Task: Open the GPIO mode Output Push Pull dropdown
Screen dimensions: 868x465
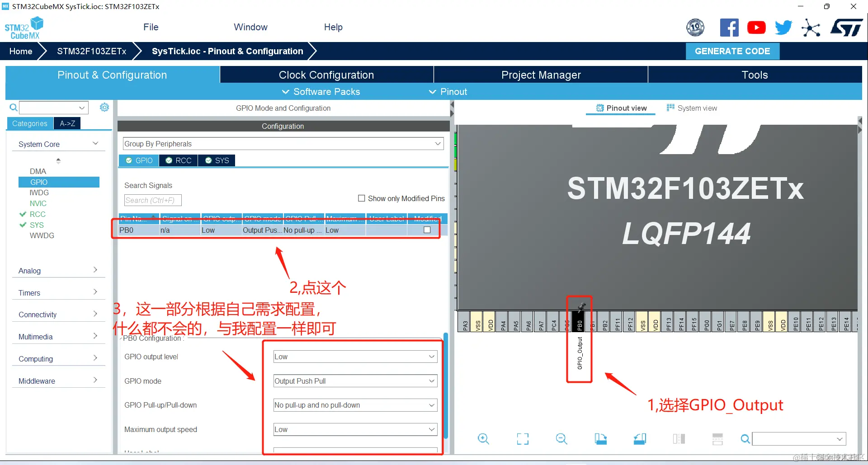Action: click(355, 381)
